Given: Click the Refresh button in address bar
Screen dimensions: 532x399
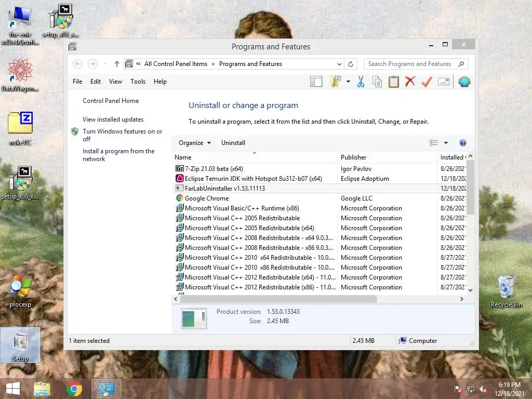Looking at the screenshot, I should (351, 64).
